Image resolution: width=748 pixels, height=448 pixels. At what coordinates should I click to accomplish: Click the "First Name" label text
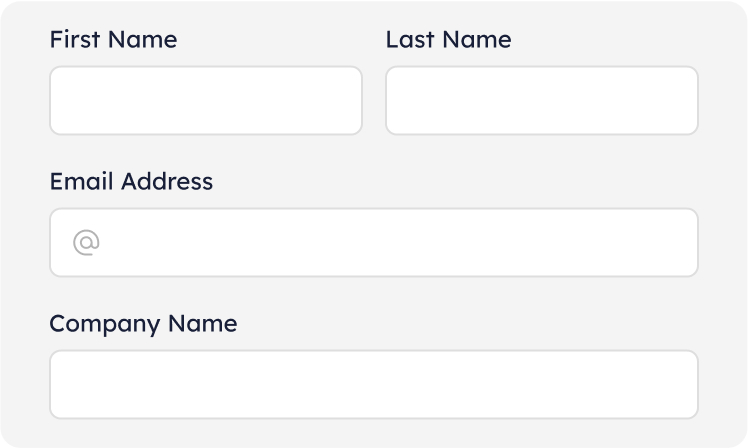(113, 40)
